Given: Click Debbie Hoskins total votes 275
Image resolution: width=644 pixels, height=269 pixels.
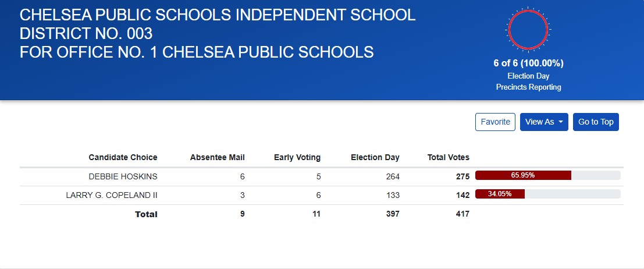Looking at the screenshot, I should [462, 176].
